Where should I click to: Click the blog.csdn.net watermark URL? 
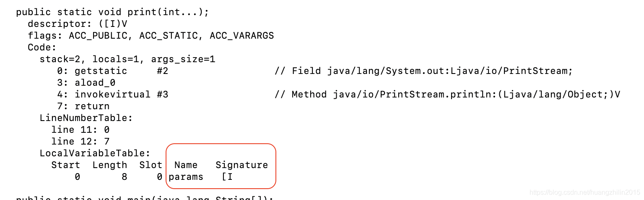pyautogui.click(x=584, y=192)
